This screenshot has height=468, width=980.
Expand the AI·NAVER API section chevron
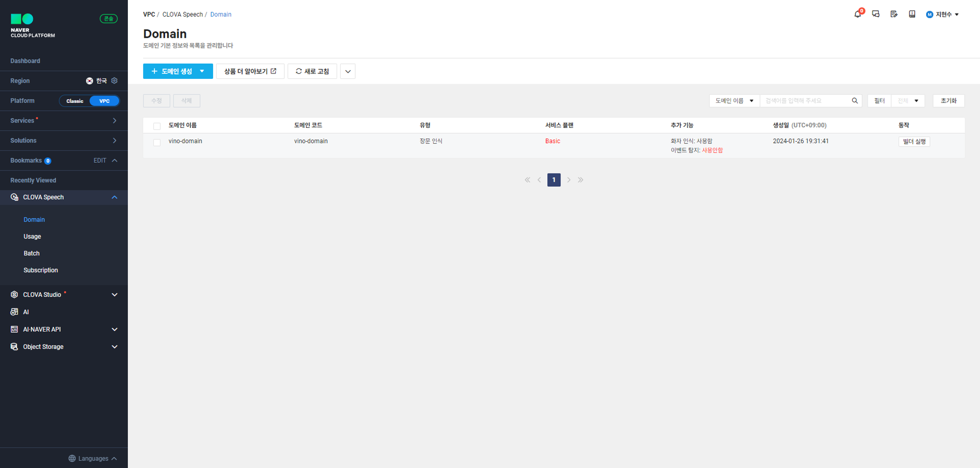coord(115,329)
